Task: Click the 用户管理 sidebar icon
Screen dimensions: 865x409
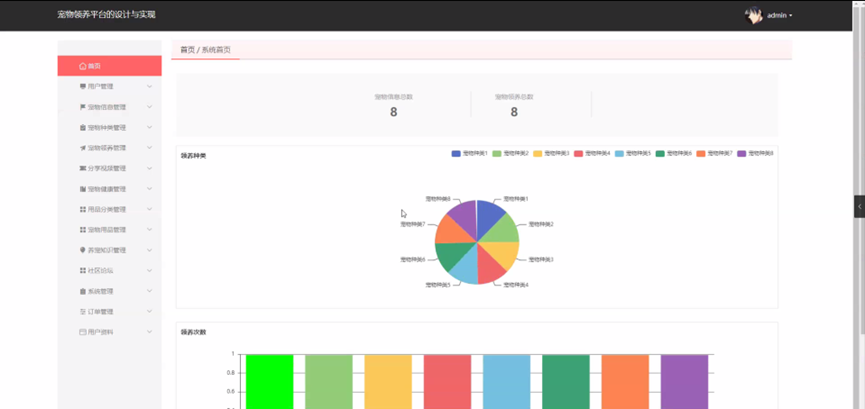Action: click(x=83, y=87)
